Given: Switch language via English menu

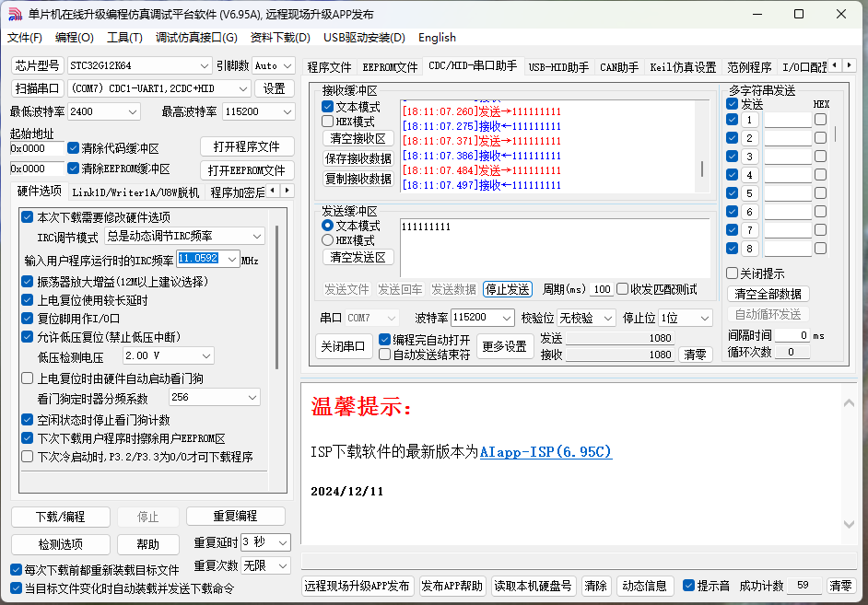Looking at the screenshot, I should coord(437,38).
